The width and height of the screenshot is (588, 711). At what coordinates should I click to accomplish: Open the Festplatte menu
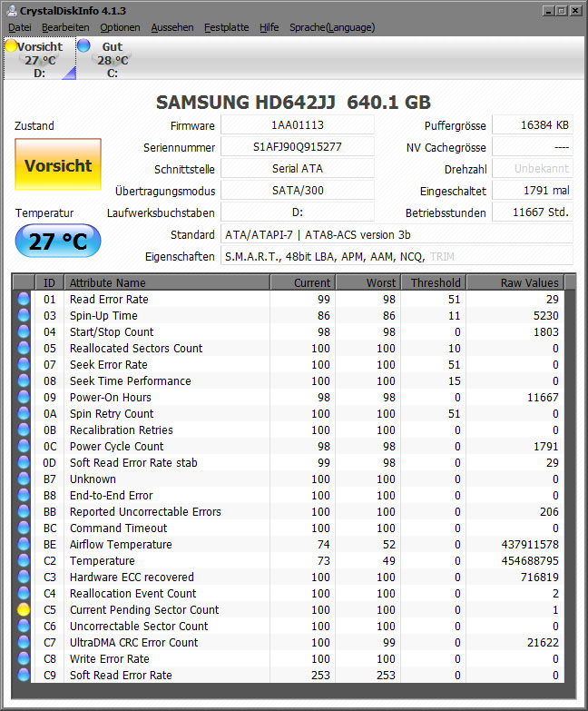pyautogui.click(x=227, y=27)
